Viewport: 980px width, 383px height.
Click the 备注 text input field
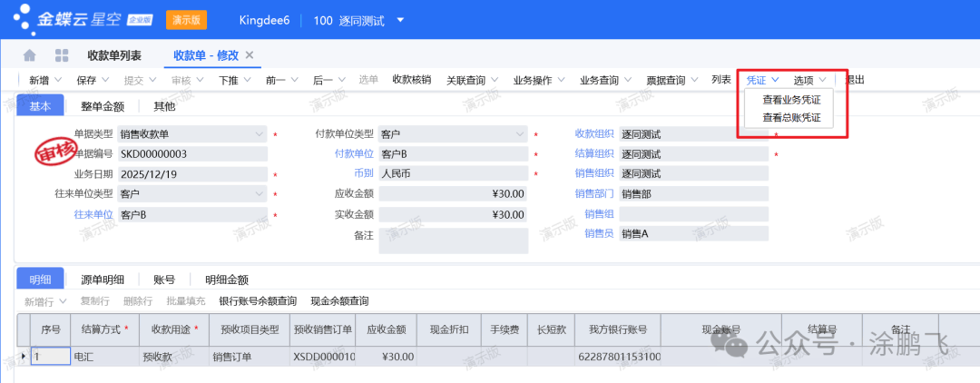click(453, 241)
